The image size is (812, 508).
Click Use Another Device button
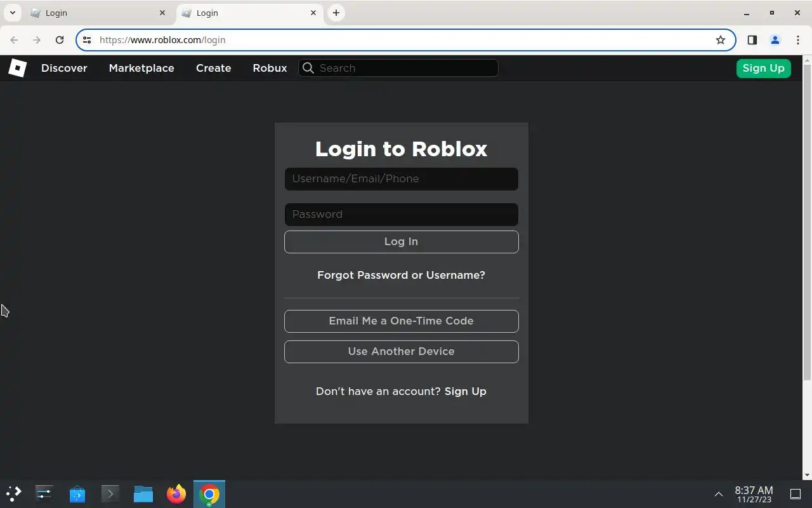pyautogui.click(x=401, y=352)
